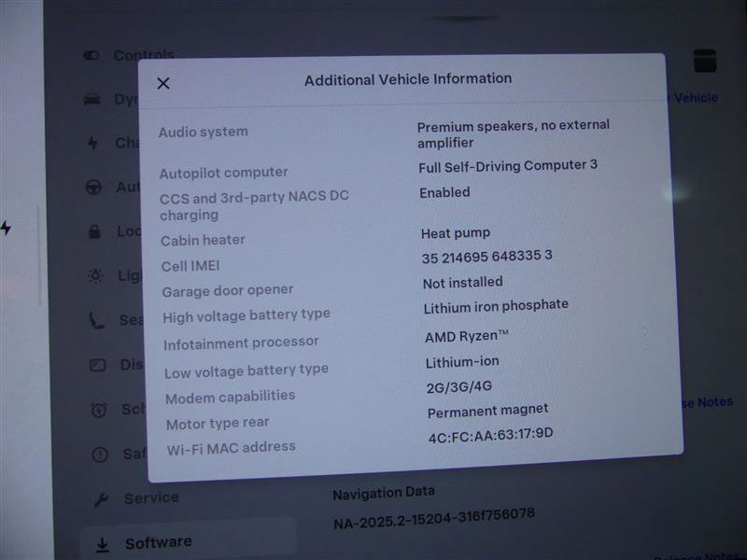Open Lights via the sun-shaped icon
Screen dimensions: 747x560
[95, 275]
